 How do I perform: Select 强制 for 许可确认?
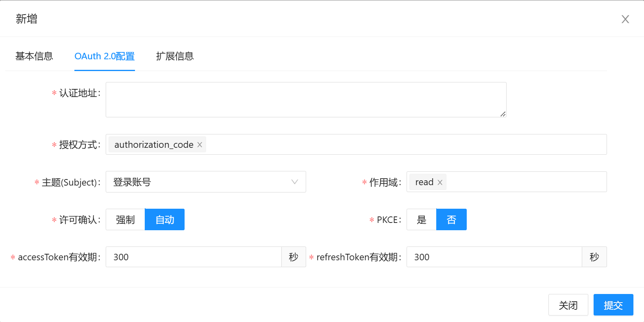pyautogui.click(x=125, y=220)
